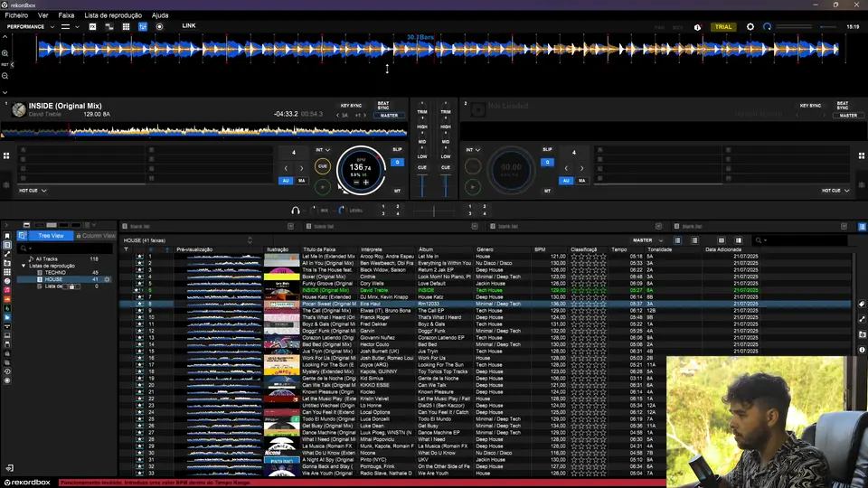Screen dimensions: 868x488
Task: Enable deck 1 KEY SYNC
Action: (x=351, y=105)
